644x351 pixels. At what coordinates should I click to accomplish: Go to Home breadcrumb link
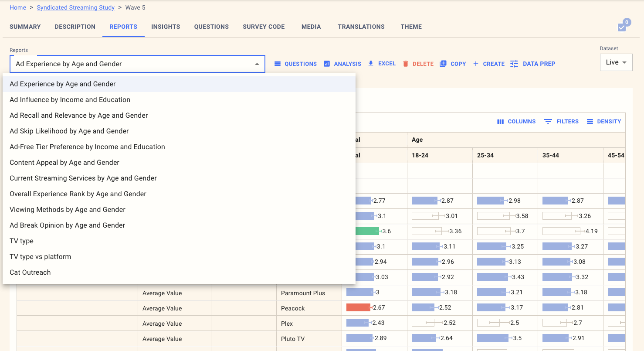[x=18, y=7]
